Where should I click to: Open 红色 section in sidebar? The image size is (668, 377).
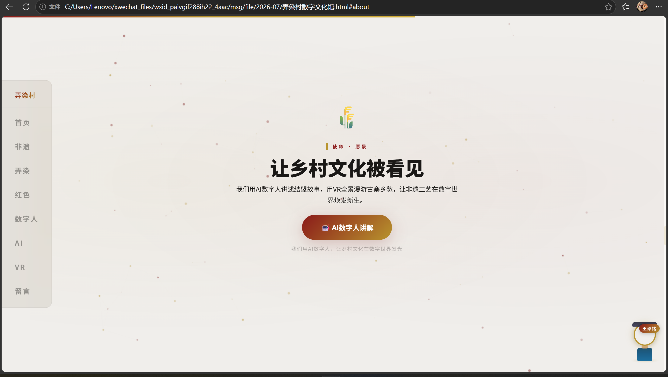[22, 195]
